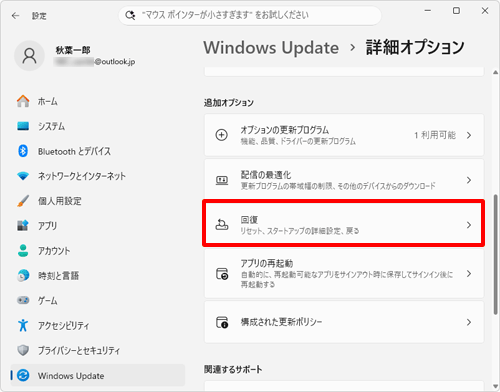Click the ホーム house icon
This screenshot has height=392, width=500.
point(23,101)
